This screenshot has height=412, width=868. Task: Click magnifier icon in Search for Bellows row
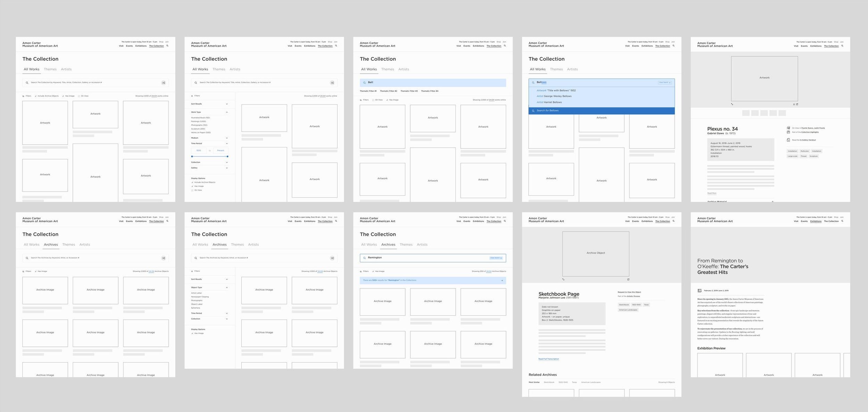coord(533,111)
